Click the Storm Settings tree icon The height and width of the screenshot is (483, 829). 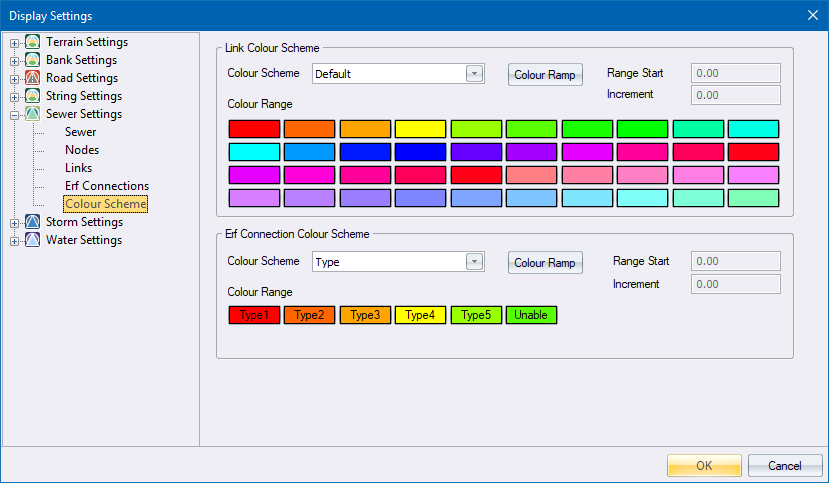[33, 222]
